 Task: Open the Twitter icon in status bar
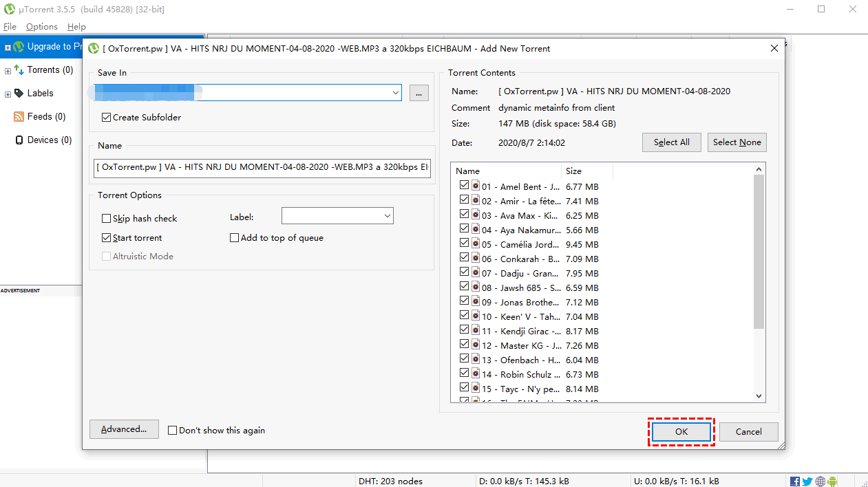tap(807, 481)
